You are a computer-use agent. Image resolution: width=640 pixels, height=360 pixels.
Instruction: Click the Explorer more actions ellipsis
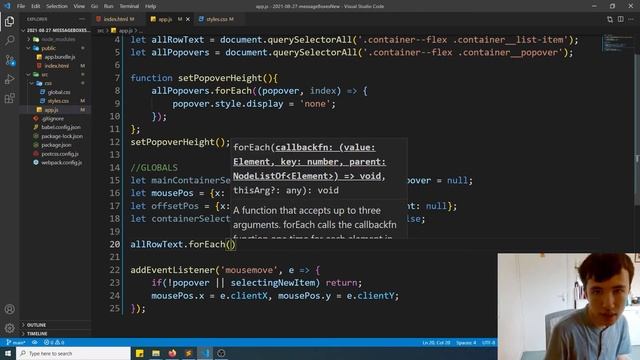[82, 19]
